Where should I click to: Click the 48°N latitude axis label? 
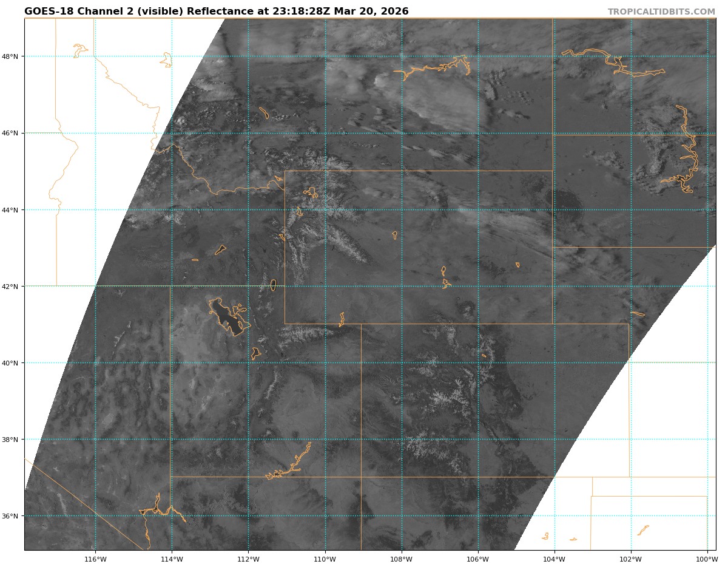(12, 56)
